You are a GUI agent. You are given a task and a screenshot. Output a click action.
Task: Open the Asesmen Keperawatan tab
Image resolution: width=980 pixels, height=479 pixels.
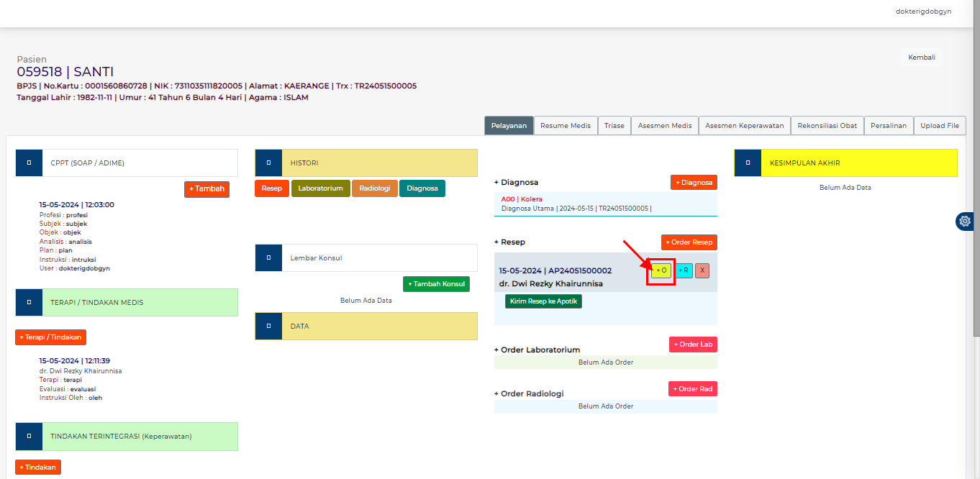pyautogui.click(x=744, y=126)
